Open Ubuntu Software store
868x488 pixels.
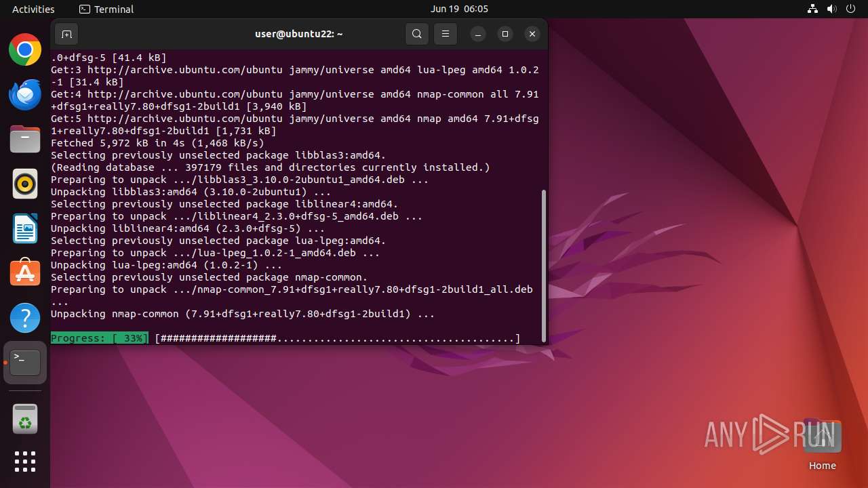click(25, 272)
